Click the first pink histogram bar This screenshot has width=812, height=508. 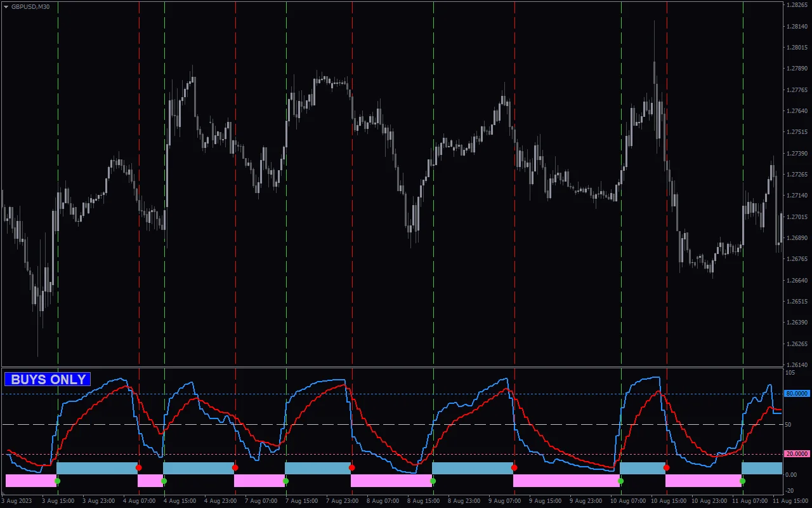pyautogui.click(x=30, y=481)
